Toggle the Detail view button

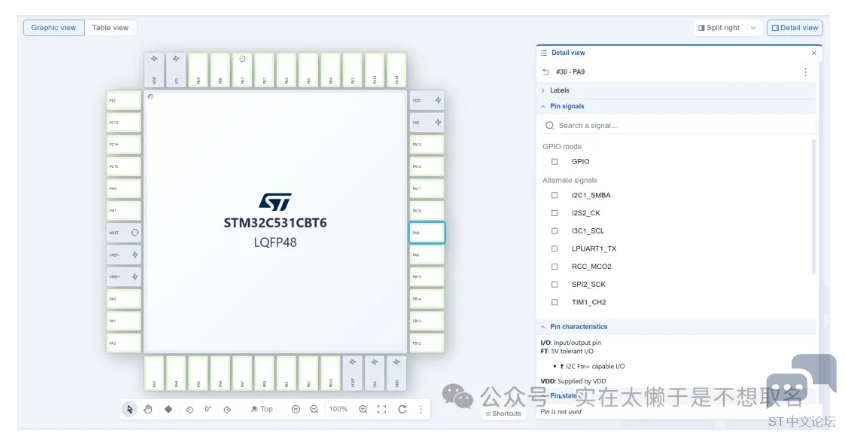(794, 28)
